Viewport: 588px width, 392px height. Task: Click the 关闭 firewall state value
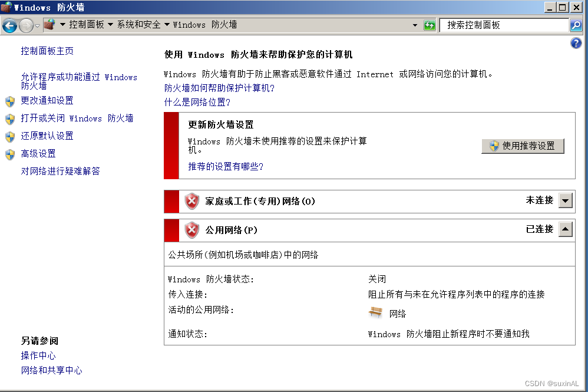coord(377,279)
